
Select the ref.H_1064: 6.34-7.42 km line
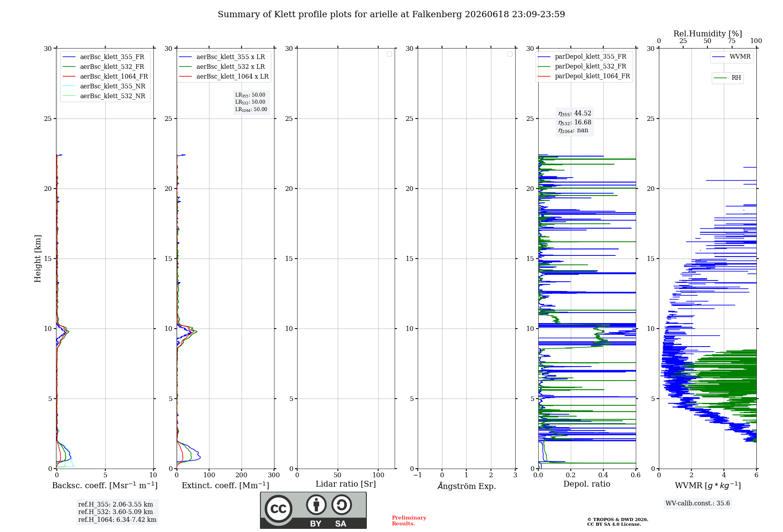click(117, 520)
